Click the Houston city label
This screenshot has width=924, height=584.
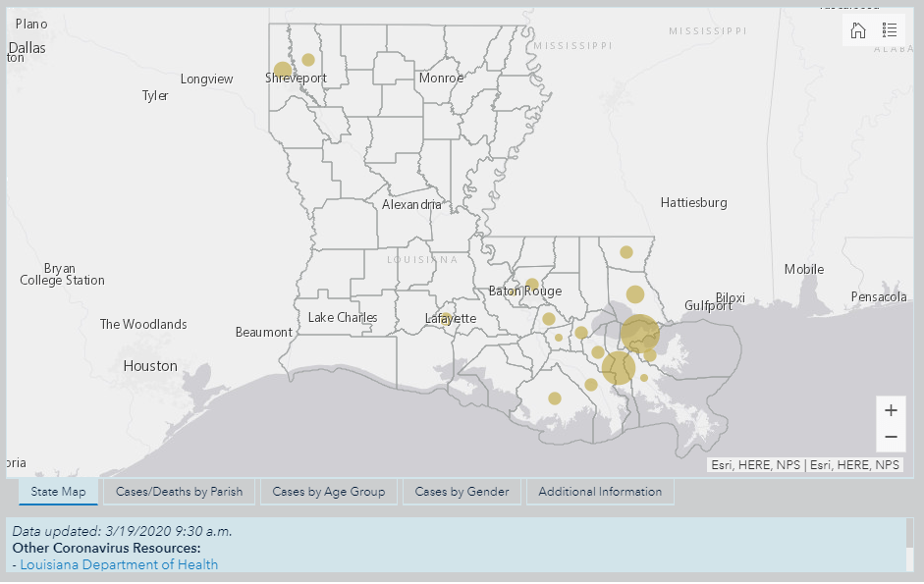150,366
